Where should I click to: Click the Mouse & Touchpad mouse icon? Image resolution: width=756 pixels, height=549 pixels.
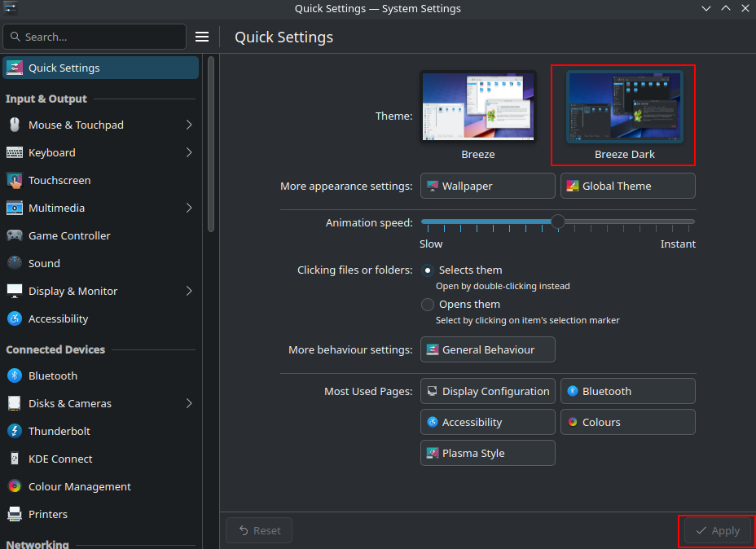coord(15,125)
